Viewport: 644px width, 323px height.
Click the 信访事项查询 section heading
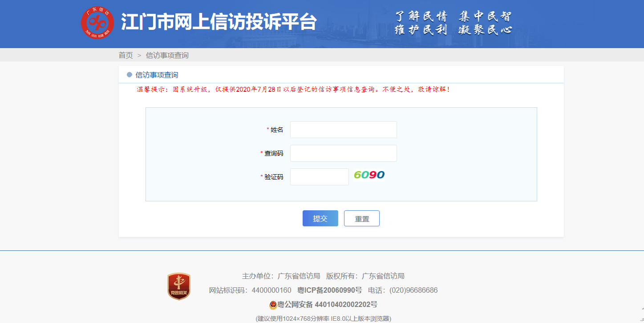157,75
